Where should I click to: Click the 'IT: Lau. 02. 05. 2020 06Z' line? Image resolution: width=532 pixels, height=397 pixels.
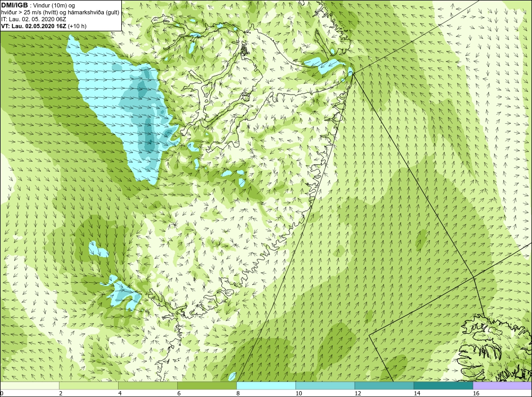pos(34,19)
